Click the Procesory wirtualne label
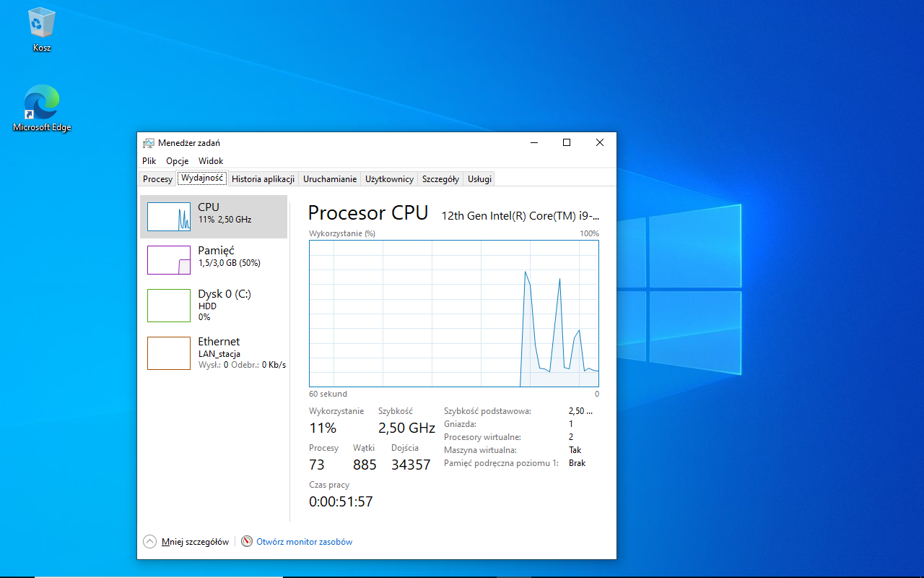 coord(482,437)
